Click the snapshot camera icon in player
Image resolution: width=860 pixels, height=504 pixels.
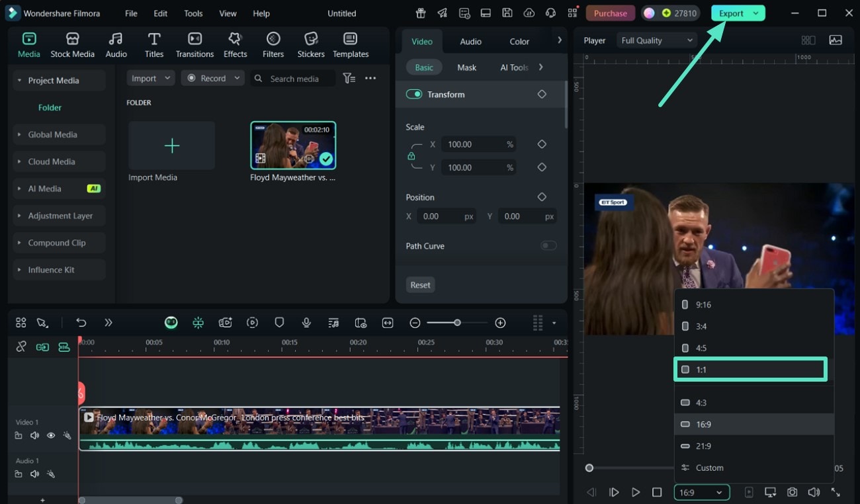pyautogui.click(x=792, y=492)
